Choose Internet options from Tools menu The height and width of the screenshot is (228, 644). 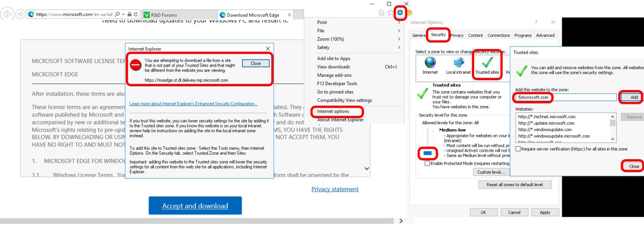click(333, 111)
